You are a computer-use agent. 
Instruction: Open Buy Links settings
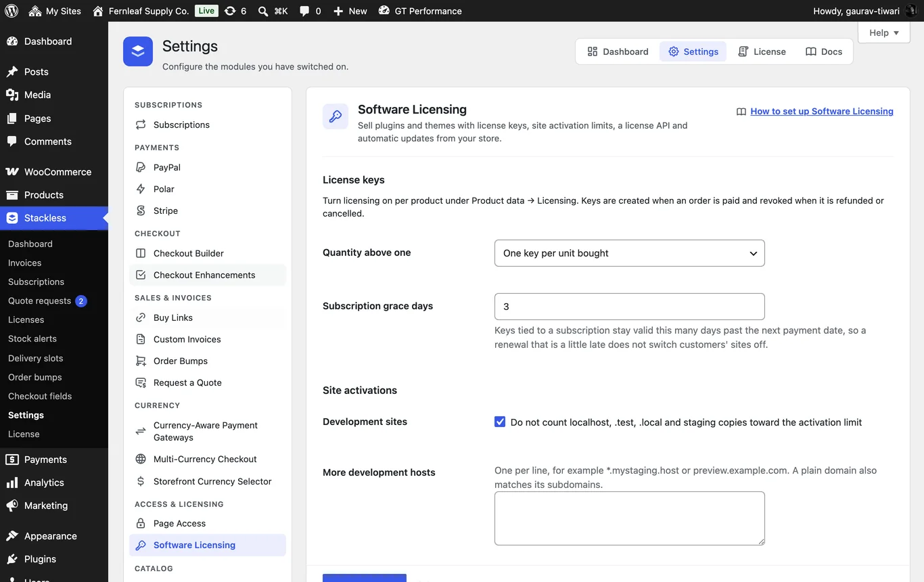click(208, 317)
